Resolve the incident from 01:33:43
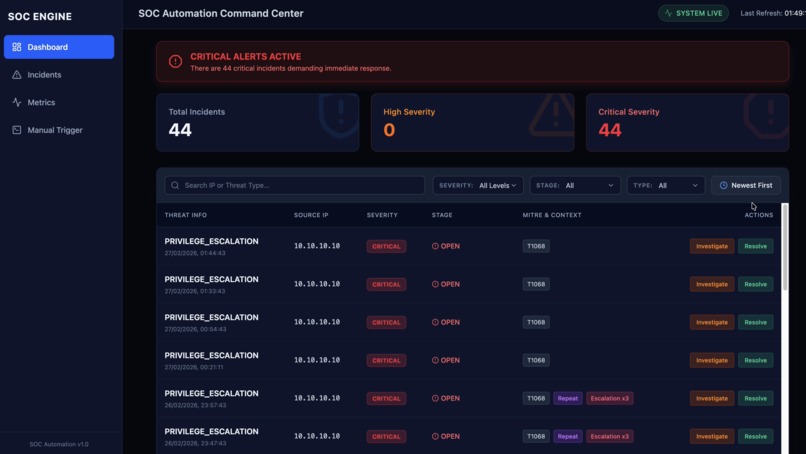This screenshot has width=806, height=454. click(756, 284)
